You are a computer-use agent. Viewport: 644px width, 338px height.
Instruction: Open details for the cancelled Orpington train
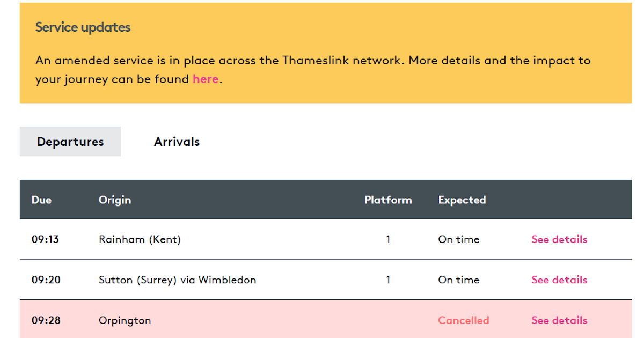point(559,320)
